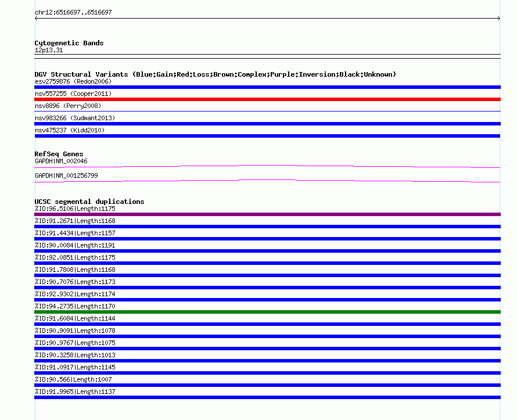Select the Cytogenetic Bands track title
Image resolution: width=517 pixels, height=420 pixels.
(69, 43)
